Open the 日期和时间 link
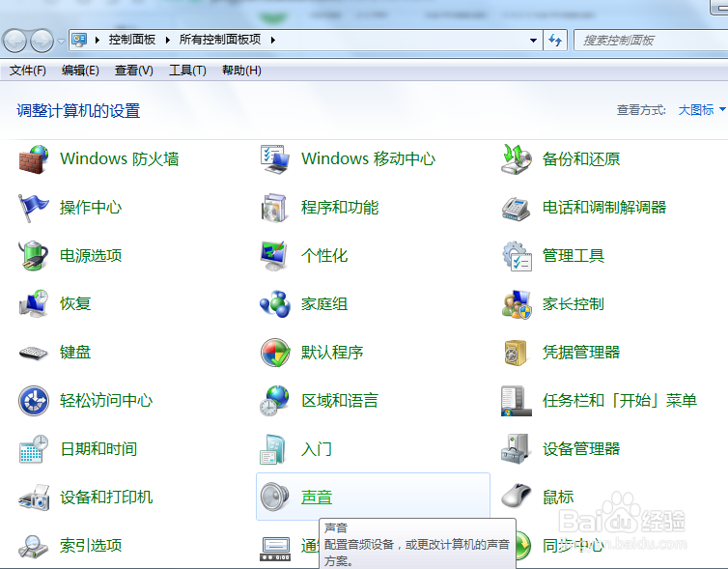 [98, 448]
